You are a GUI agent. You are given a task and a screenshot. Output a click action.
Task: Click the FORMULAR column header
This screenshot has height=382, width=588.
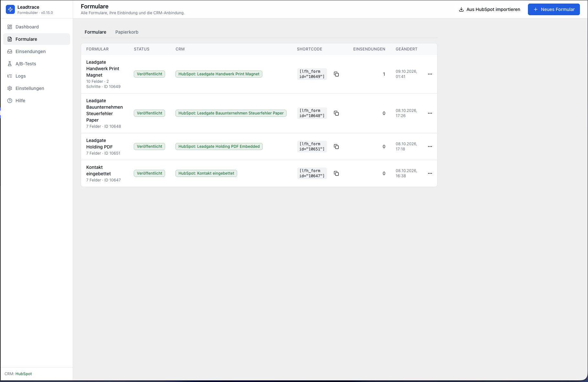click(x=97, y=49)
